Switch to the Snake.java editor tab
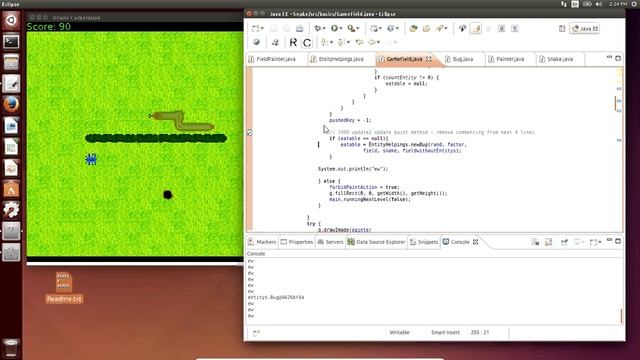The image size is (640, 360). coord(560,59)
